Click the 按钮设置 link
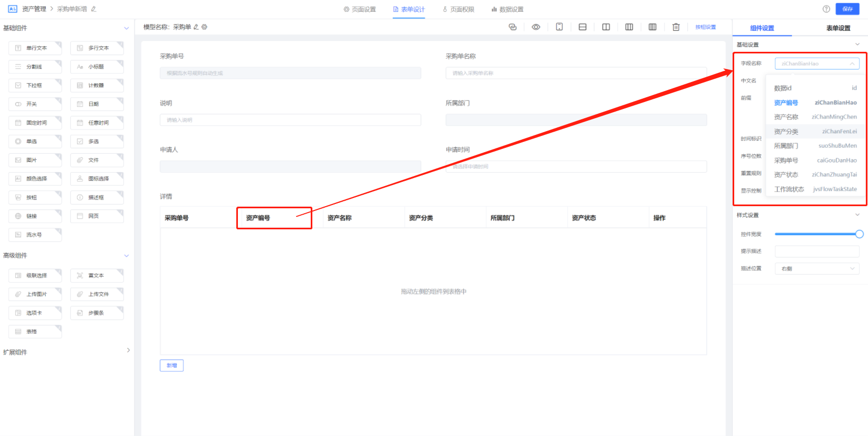 [x=706, y=27]
